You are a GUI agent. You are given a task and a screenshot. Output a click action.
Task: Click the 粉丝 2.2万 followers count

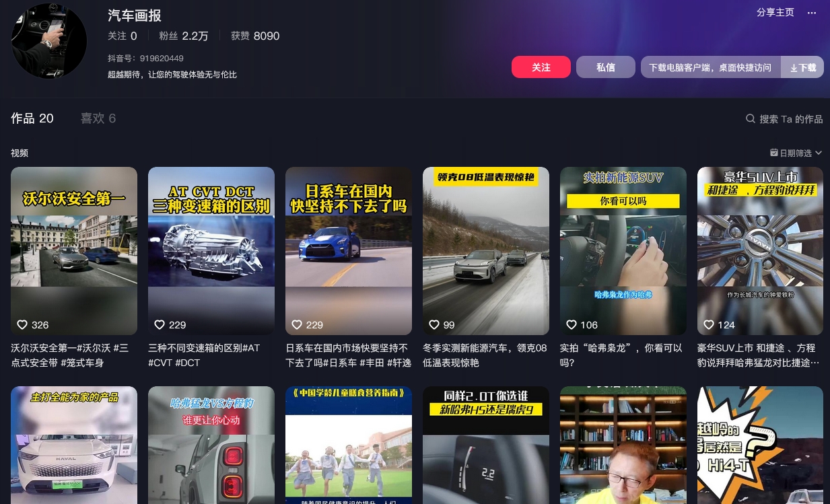point(184,36)
